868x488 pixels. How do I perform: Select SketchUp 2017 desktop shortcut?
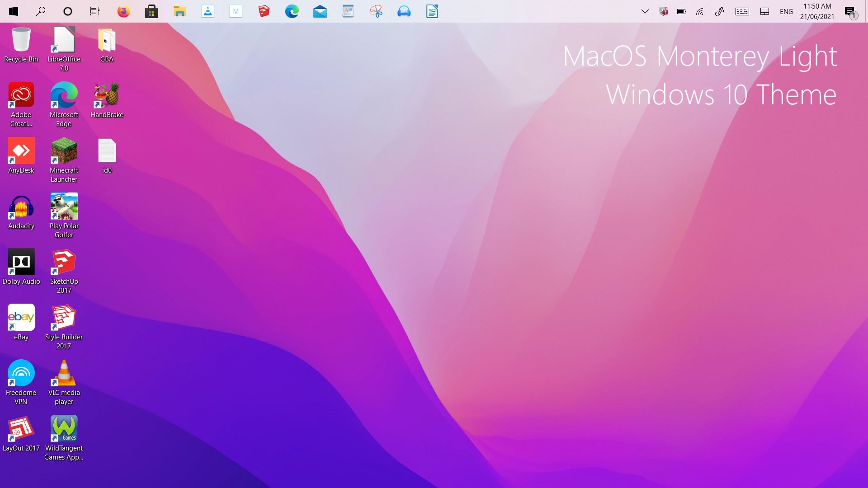[64, 272]
